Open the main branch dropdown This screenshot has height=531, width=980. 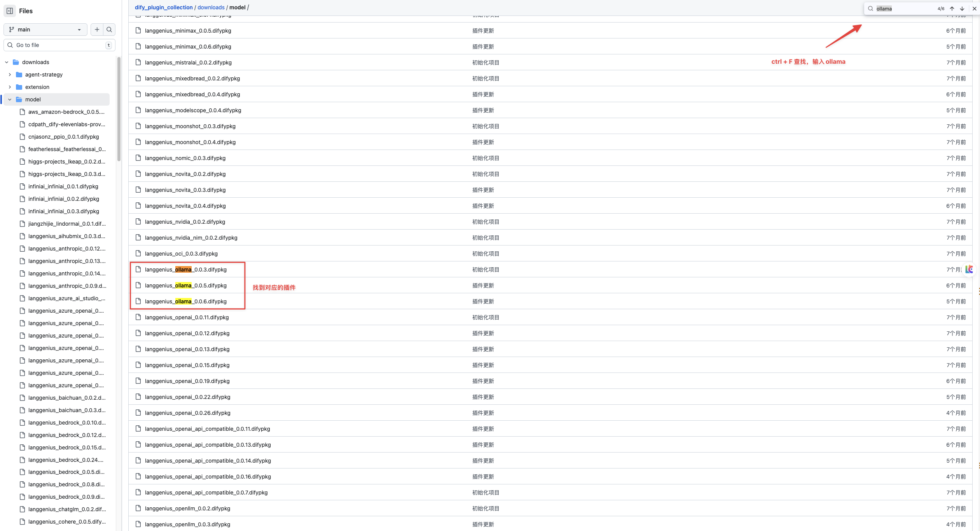coord(45,30)
